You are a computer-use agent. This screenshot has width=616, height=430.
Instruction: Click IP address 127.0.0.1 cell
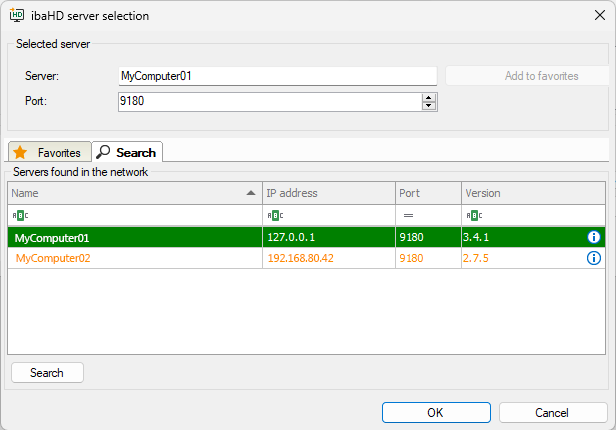point(329,237)
